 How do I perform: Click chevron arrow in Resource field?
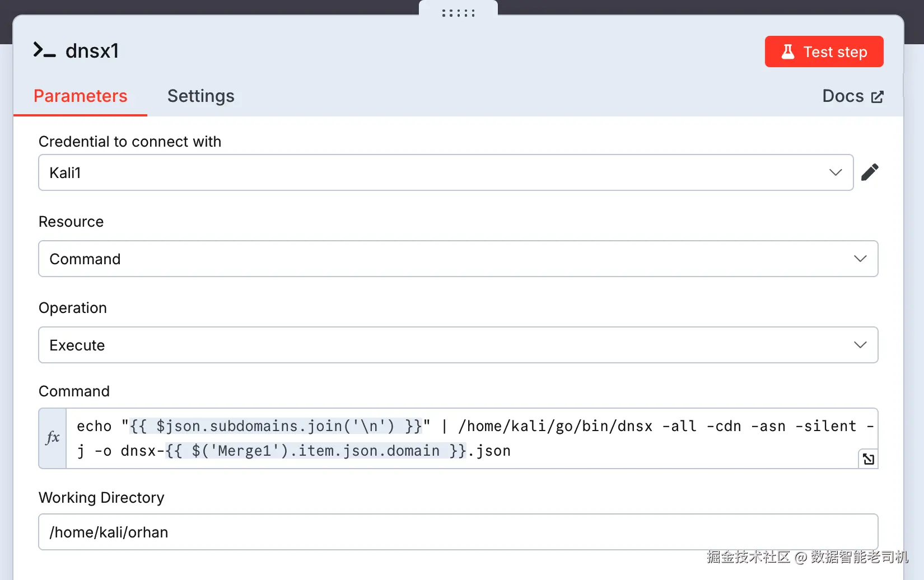pos(860,259)
